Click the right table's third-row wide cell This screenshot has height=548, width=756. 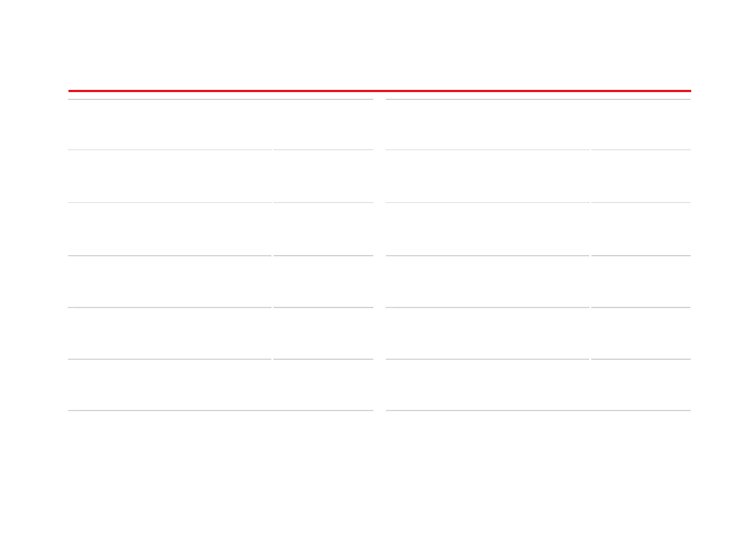(487, 229)
